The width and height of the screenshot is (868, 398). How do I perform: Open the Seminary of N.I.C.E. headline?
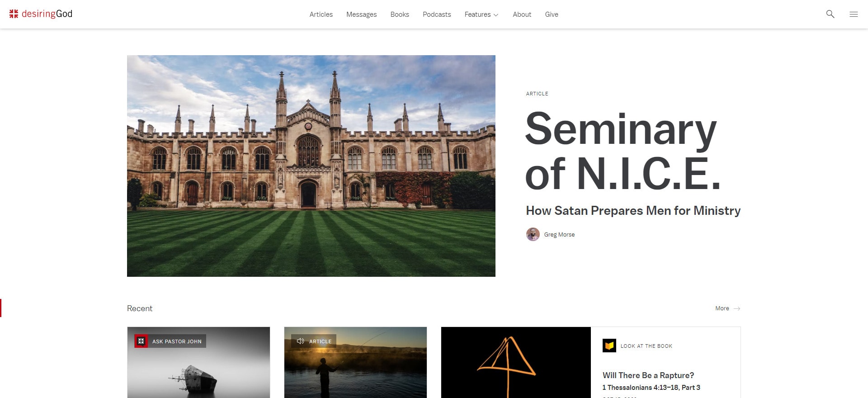[x=623, y=151]
